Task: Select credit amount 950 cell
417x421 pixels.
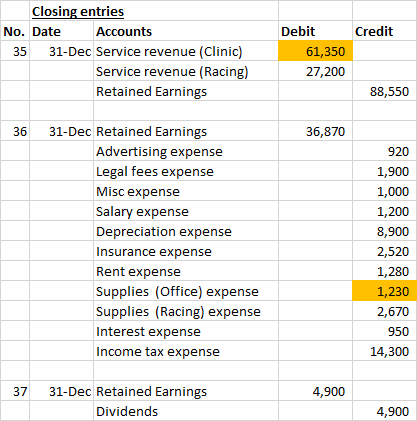Action: tap(384, 331)
